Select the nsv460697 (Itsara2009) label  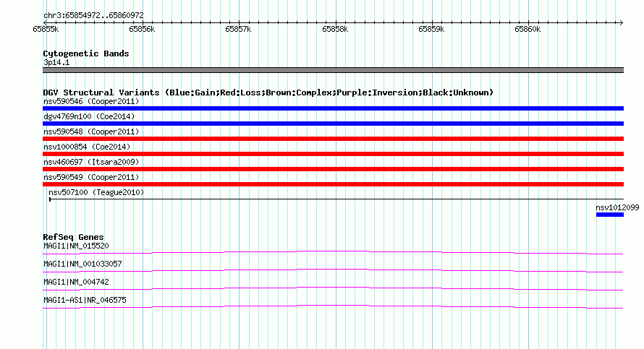pos(91,162)
